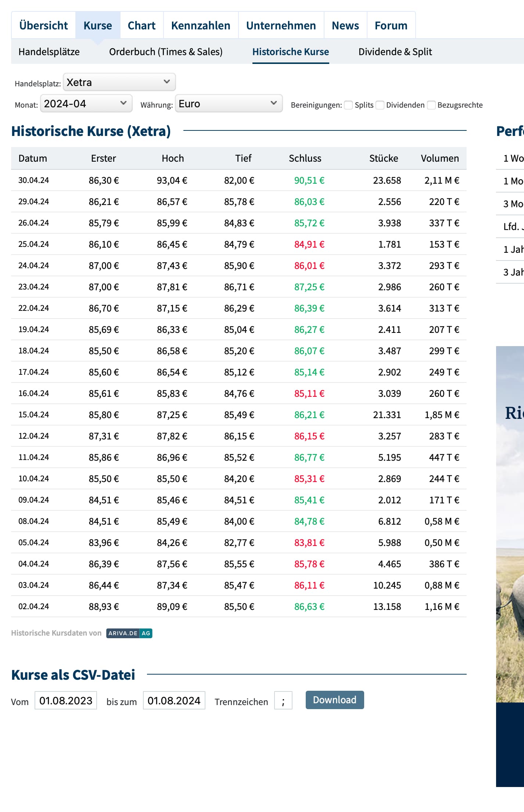Click closing price 84,91 €

[x=309, y=244]
